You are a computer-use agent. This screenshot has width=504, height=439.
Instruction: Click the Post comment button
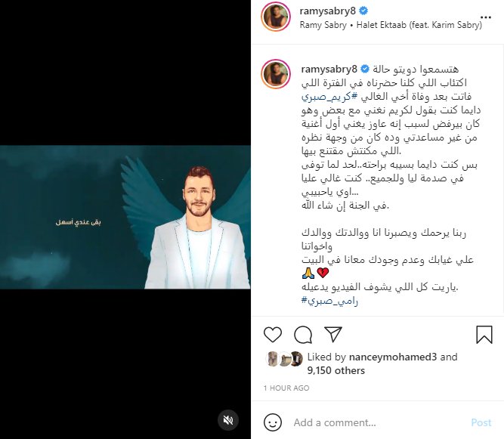[481, 422]
